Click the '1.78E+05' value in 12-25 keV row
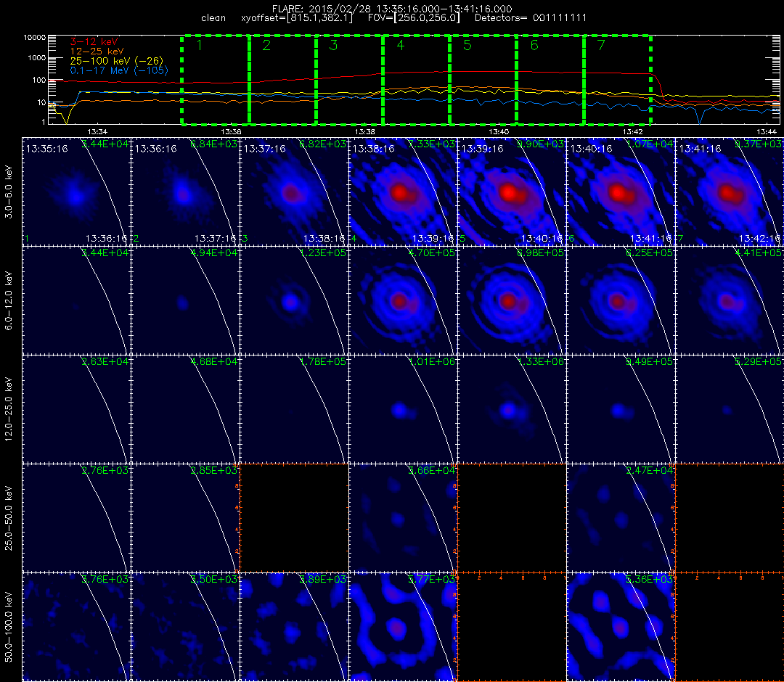 [x=322, y=361]
